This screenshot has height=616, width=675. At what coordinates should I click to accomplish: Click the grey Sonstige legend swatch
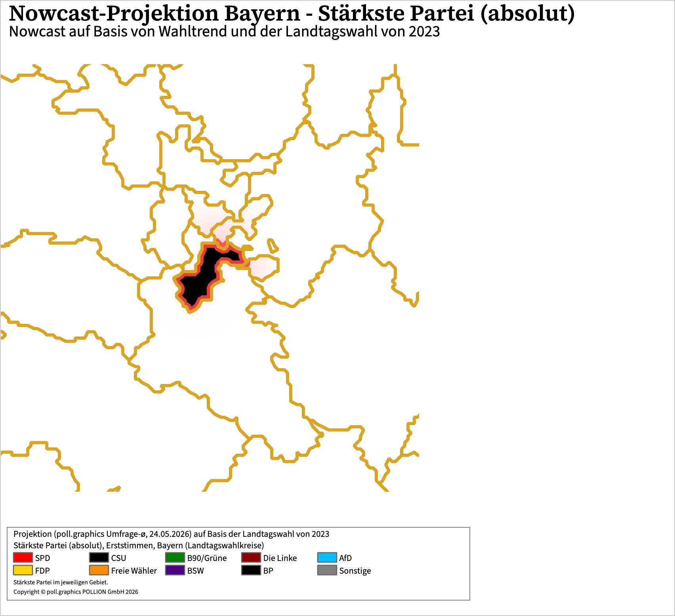click(327, 570)
